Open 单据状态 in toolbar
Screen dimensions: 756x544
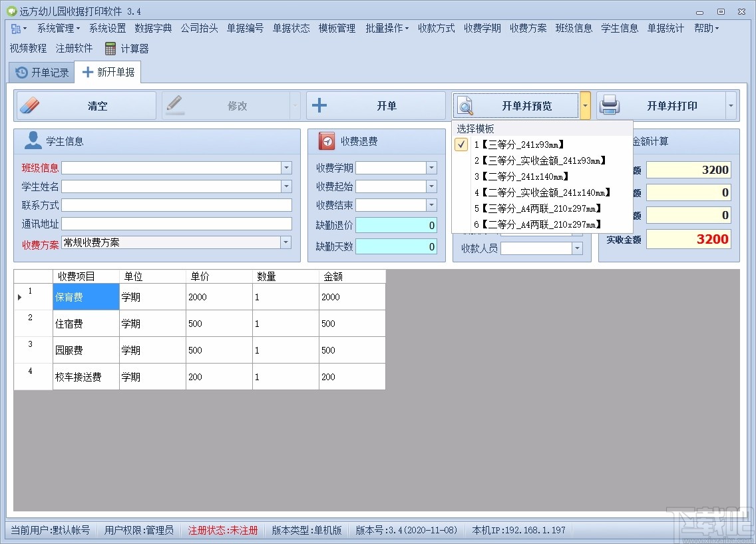291,29
